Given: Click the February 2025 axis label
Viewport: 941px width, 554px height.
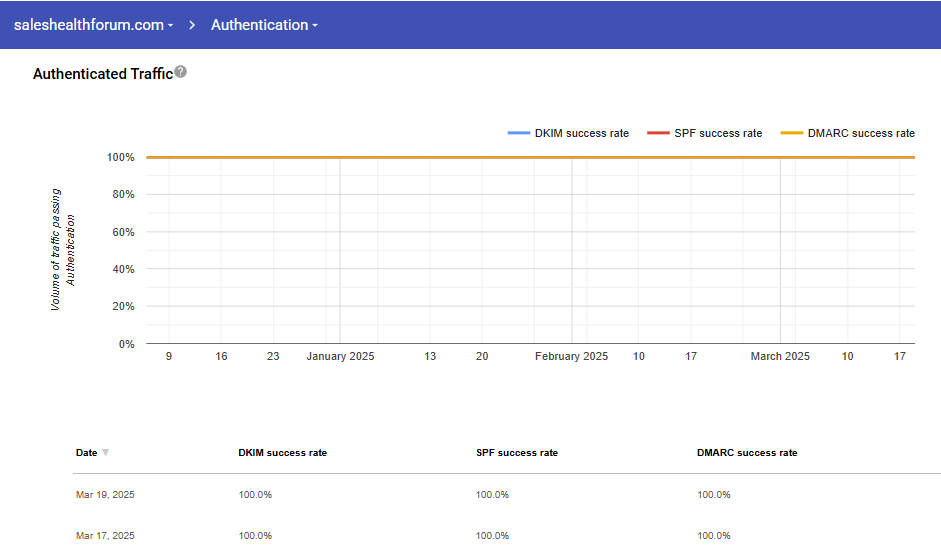Looking at the screenshot, I should [571, 356].
